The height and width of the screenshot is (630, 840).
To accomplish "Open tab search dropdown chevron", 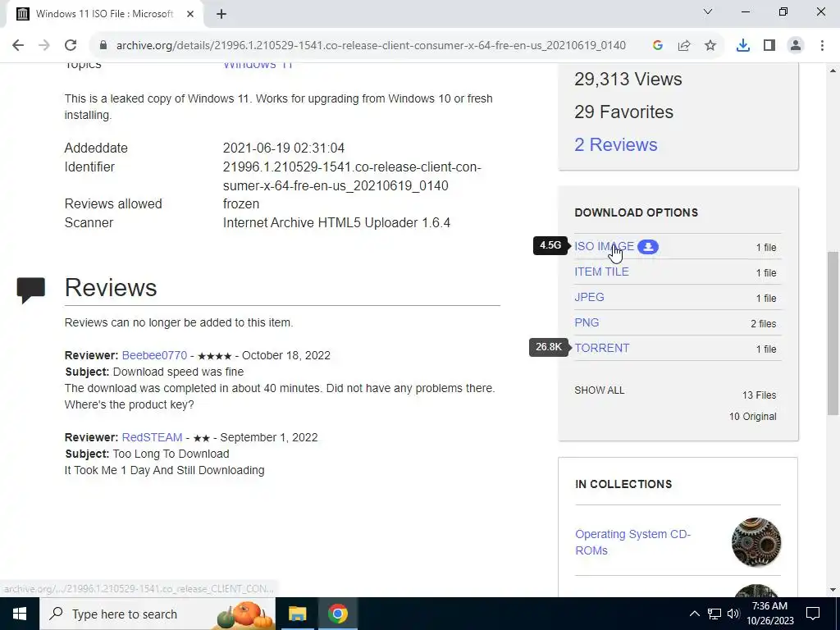I will tap(708, 11).
